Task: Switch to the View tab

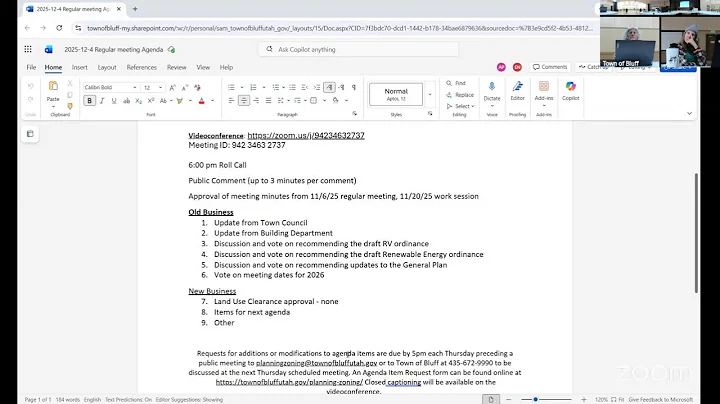Action: pos(203,67)
